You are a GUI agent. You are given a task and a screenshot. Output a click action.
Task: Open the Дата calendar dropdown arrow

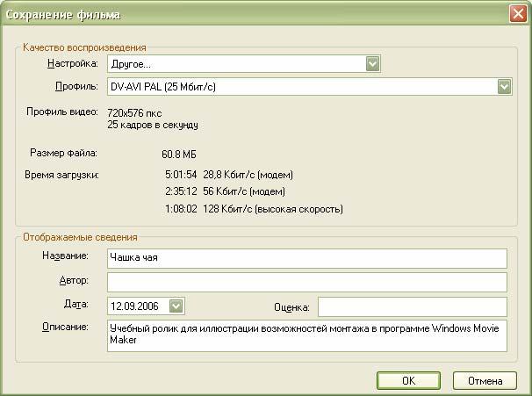tap(176, 306)
